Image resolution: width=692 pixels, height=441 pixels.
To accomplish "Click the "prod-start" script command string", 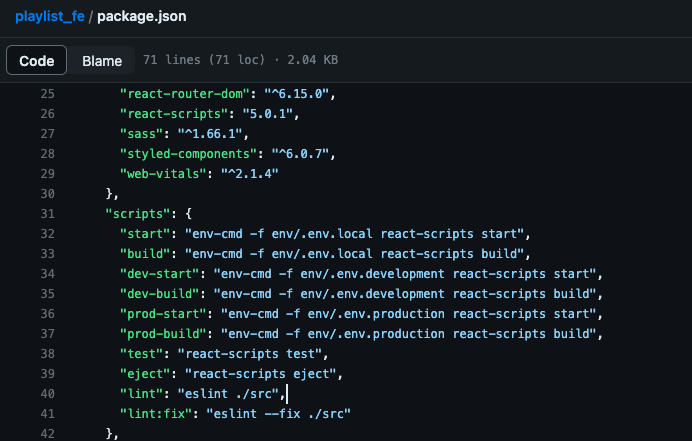I will [409, 314].
